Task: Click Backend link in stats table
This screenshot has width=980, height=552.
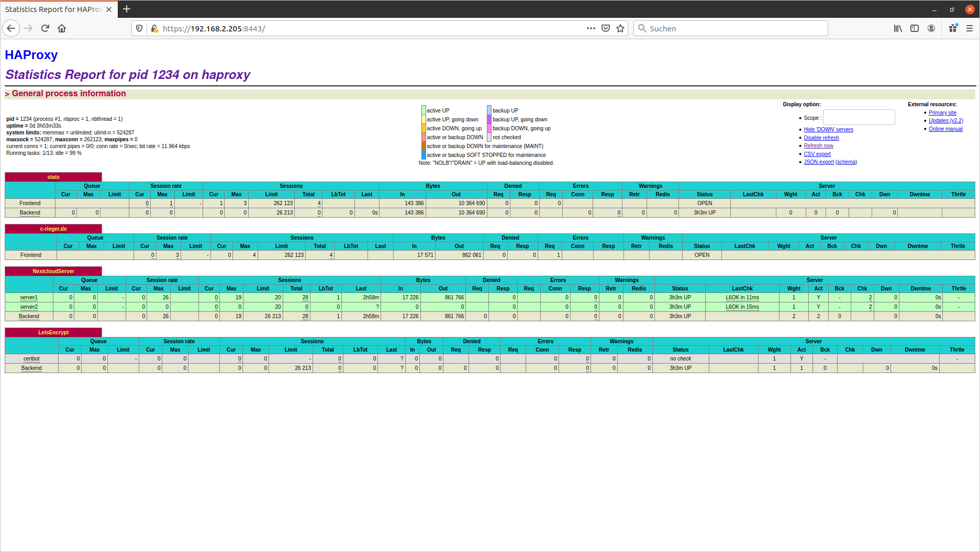Action: tap(30, 212)
